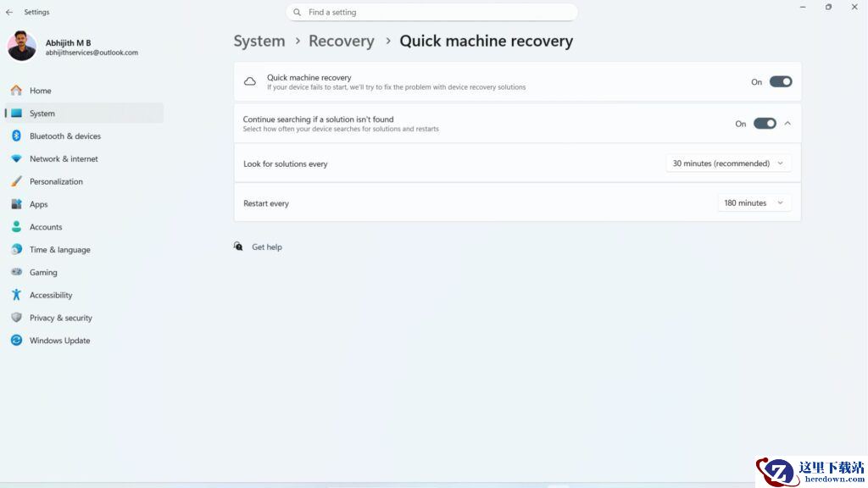Click the Get help link
Viewport: 868px width, 488px height.
tap(266, 247)
